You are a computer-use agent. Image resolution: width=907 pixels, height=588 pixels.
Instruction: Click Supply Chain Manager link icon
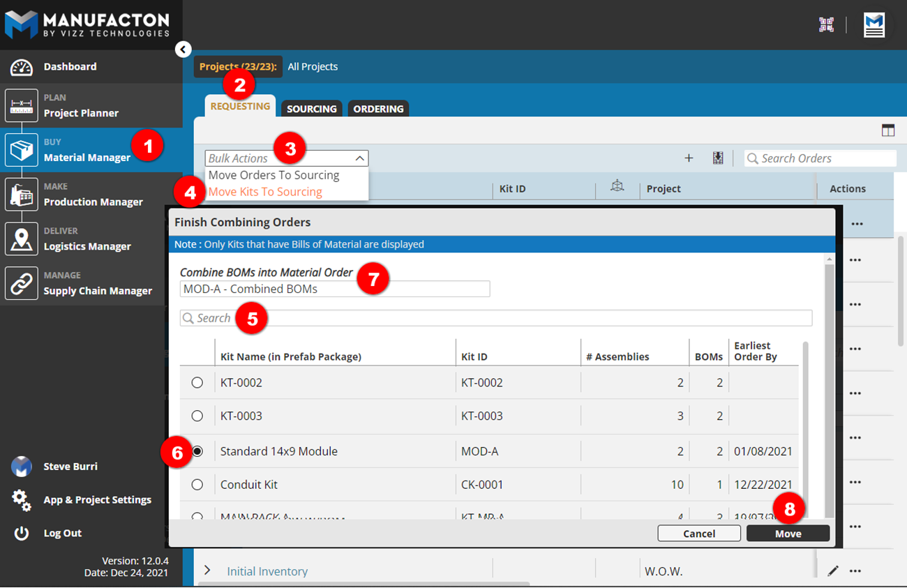point(22,284)
